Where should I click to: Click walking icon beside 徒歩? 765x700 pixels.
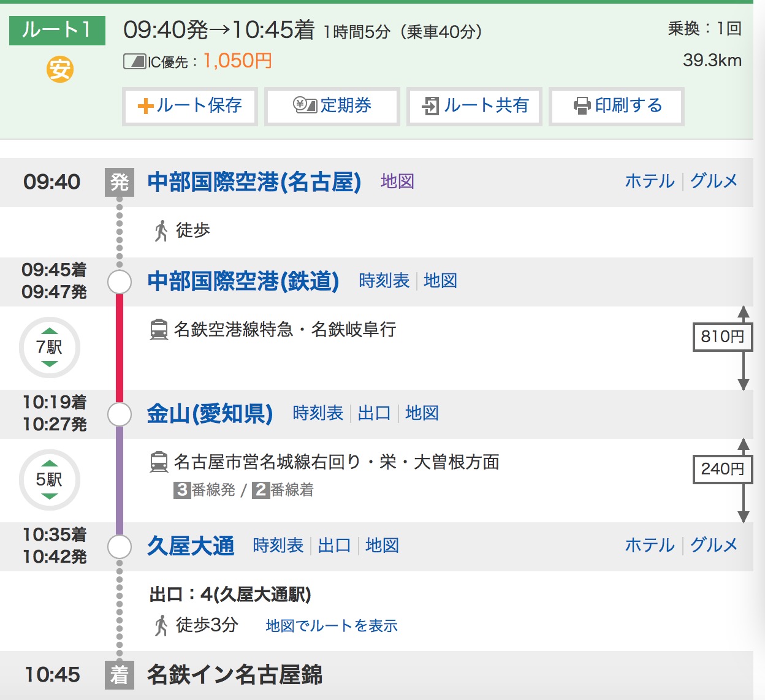(x=161, y=230)
